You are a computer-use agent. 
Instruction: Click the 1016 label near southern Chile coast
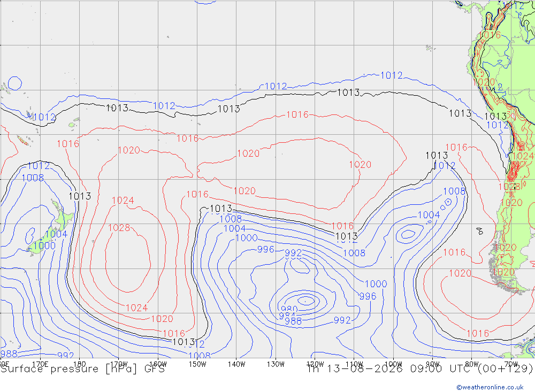(x=454, y=252)
